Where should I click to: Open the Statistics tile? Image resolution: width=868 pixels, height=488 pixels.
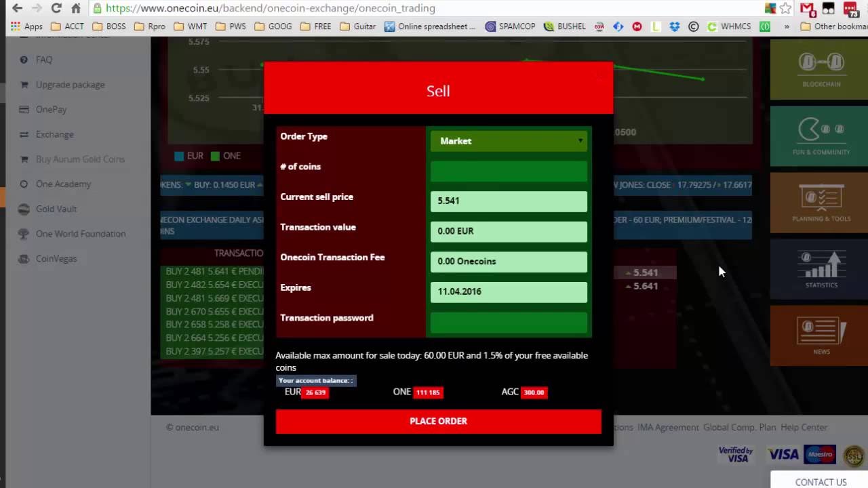point(818,268)
